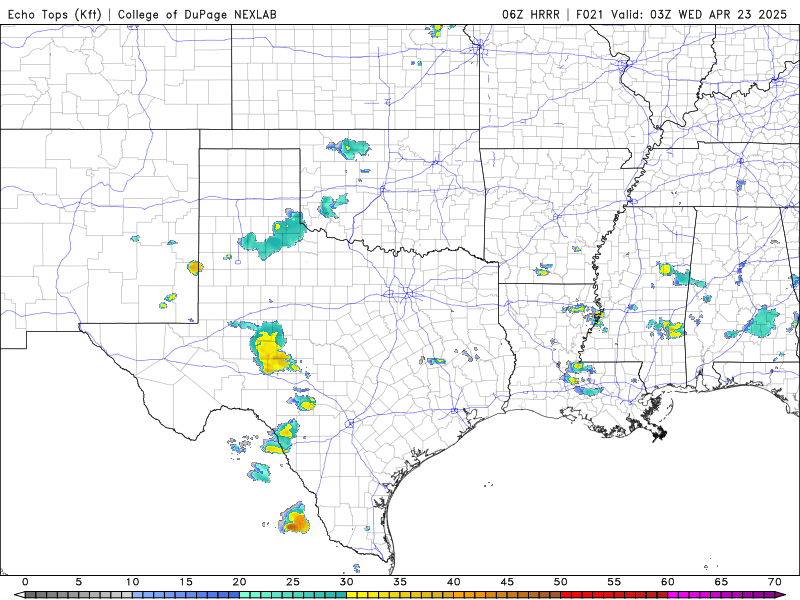Click the color bar label "30"

[x=346, y=582]
